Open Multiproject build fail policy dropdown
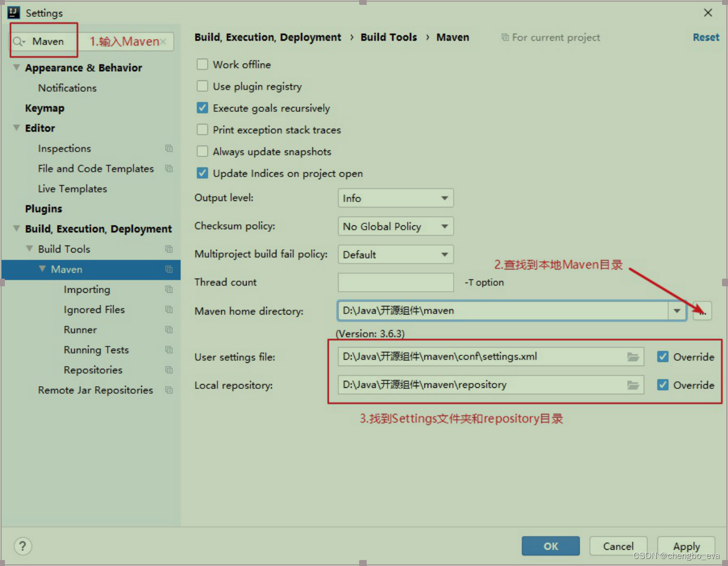 click(396, 255)
